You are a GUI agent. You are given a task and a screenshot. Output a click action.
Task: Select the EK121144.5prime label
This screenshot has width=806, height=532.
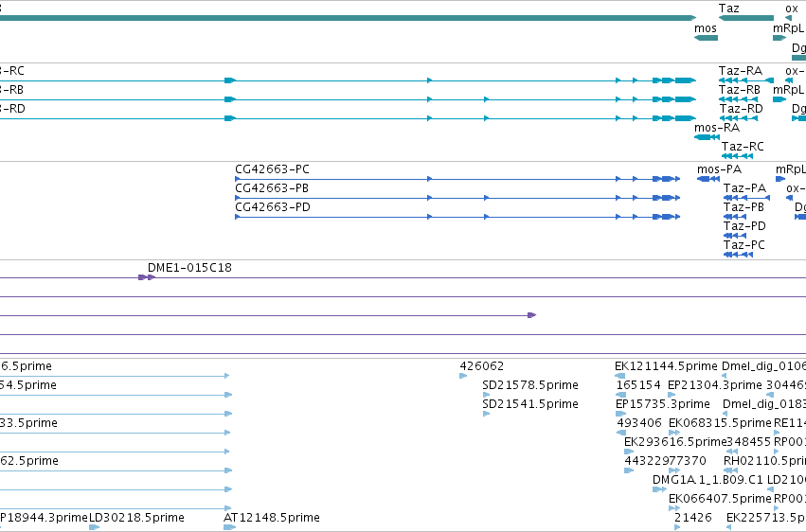666,366
